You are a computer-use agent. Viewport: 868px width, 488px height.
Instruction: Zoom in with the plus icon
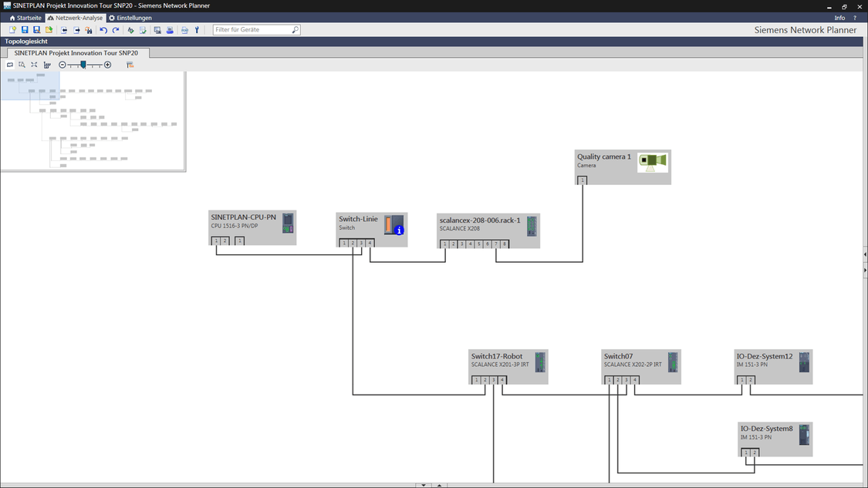(x=107, y=65)
